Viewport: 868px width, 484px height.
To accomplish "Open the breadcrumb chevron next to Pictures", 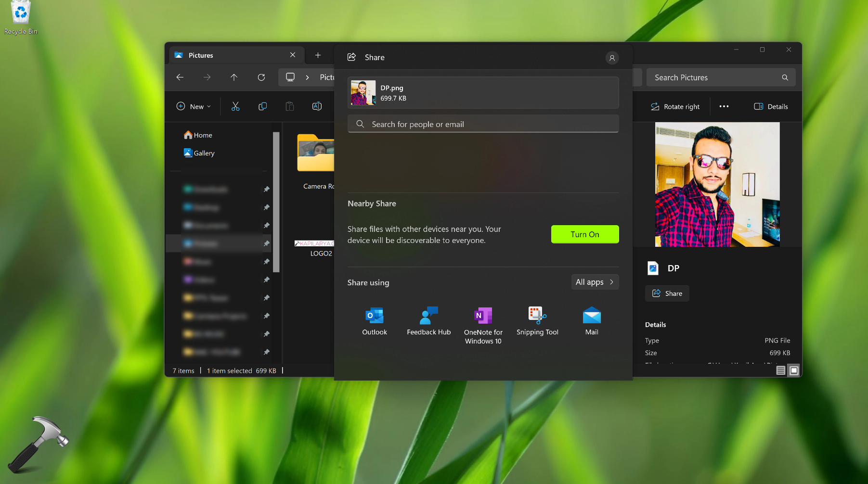I will pos(307,77).
